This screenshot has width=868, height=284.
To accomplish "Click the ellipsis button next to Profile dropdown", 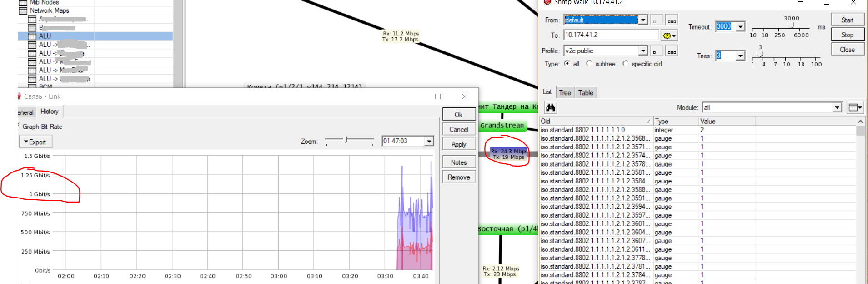I will (672, 51).
